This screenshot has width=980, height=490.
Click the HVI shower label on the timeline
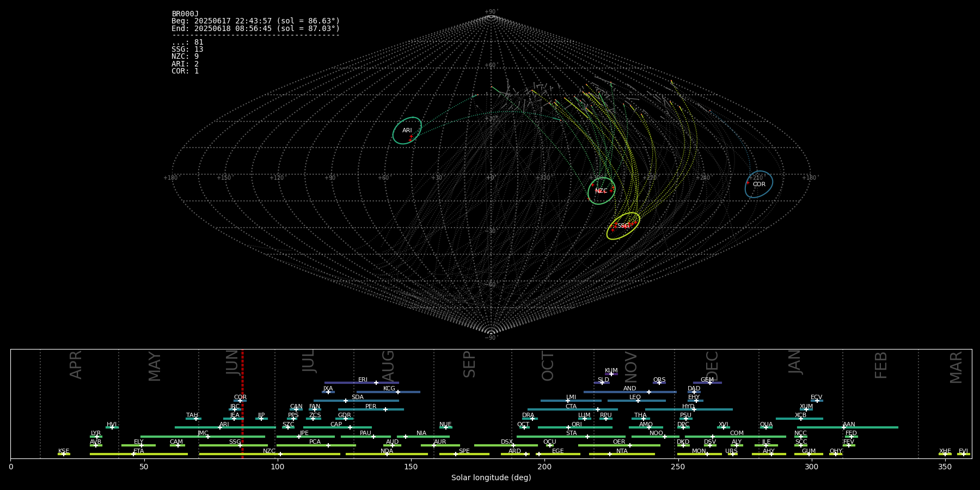[x=112, y=425]
